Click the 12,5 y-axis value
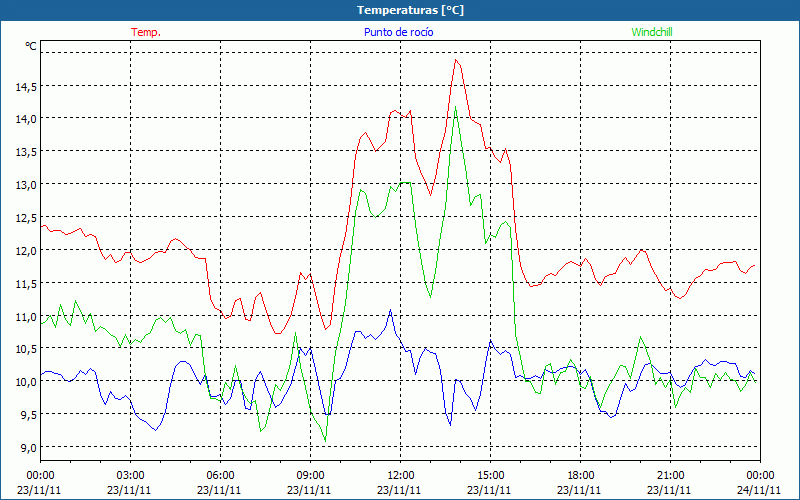This screenshot has width=800, height=500. pyautogui.click(x=26, y=218)
